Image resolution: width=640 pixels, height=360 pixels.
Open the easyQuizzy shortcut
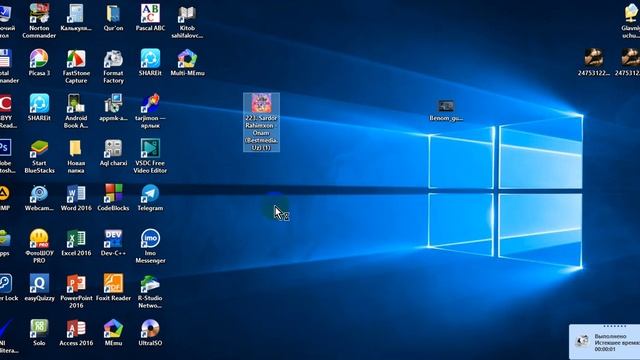coord(39,287)
